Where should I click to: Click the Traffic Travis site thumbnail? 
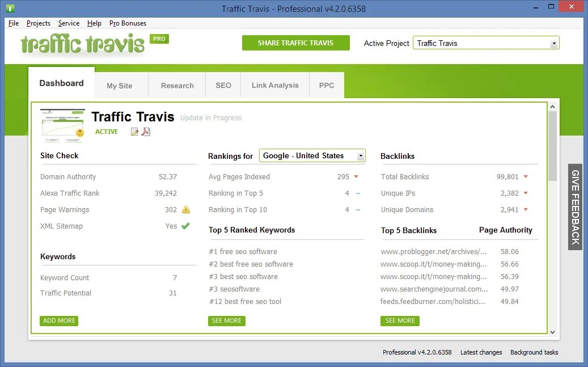(62, 126)
